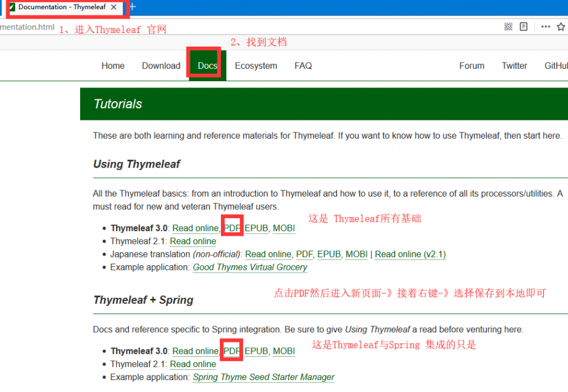568x392 pixels.
Task: Visit Thymeleaf's Twitter page
Action: (514, 65)
